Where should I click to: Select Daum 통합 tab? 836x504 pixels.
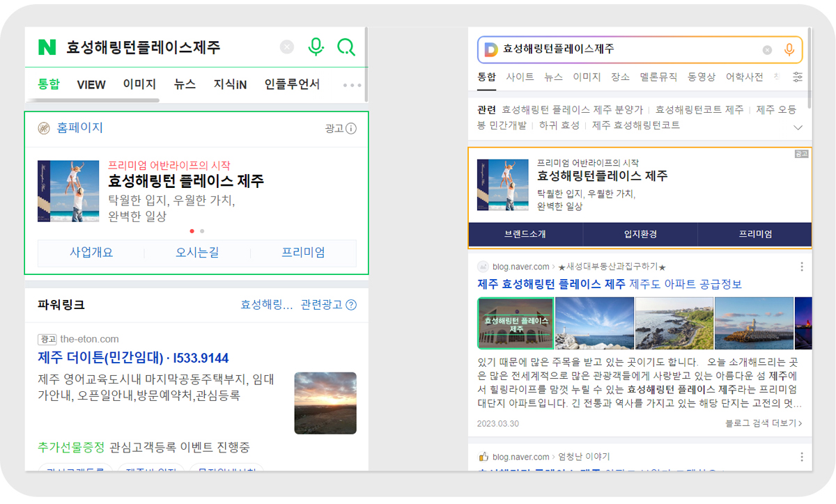coord(486,77)
